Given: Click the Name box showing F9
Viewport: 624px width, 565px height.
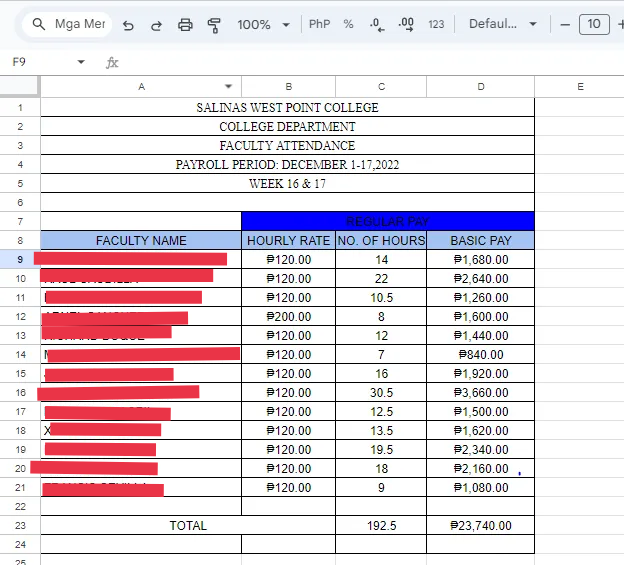Looking at the screenshot, I should (x=19, y=62).
